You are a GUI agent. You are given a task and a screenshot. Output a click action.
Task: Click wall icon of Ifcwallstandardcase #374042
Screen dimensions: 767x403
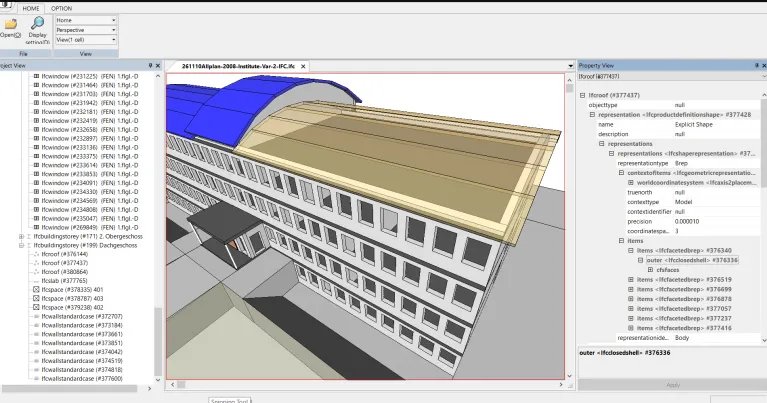click(36, 352)
